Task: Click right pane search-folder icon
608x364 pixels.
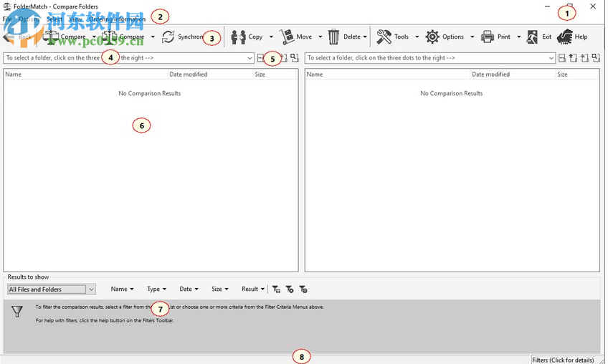Action: point(596,58)
